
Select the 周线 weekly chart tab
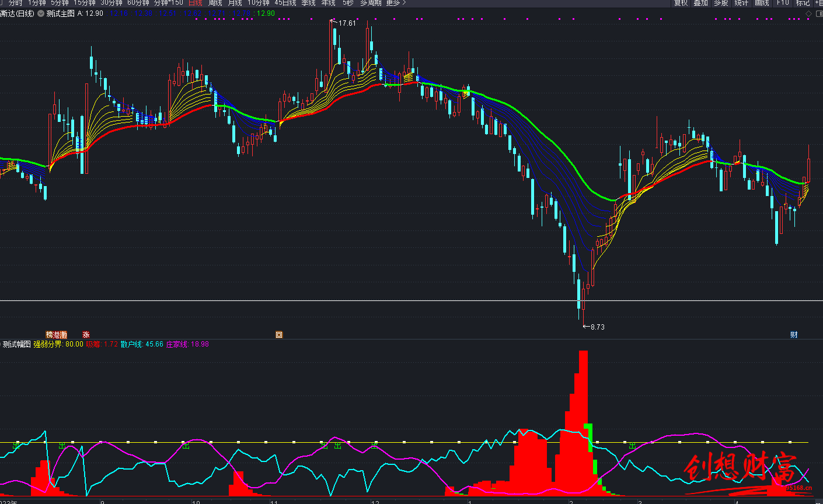point(215,3)
